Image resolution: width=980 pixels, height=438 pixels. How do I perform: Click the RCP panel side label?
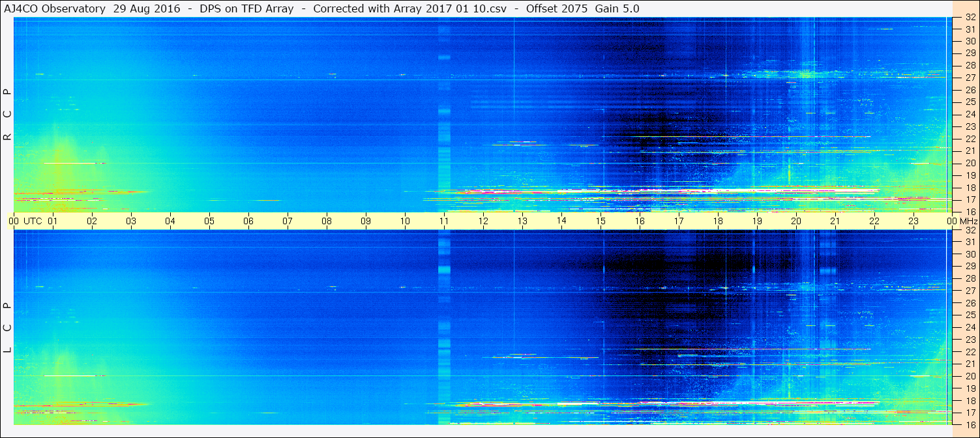7,115
